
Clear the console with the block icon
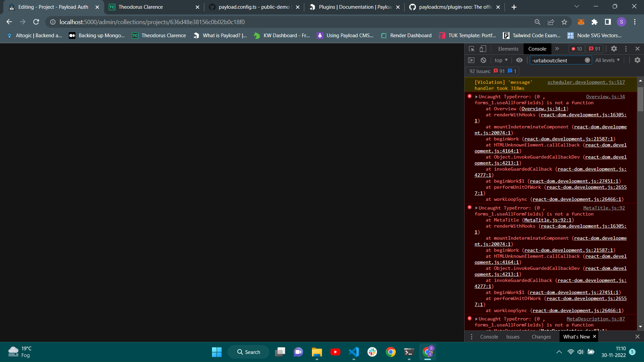[483, 60]
